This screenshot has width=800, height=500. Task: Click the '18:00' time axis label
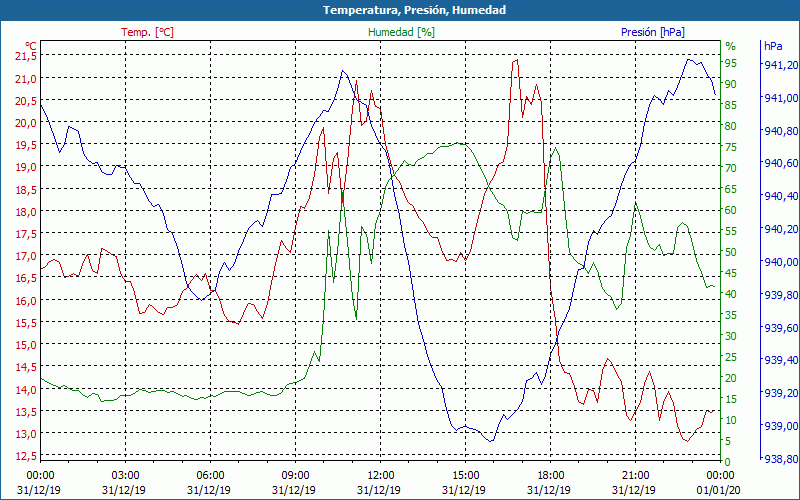click(550, 476)
